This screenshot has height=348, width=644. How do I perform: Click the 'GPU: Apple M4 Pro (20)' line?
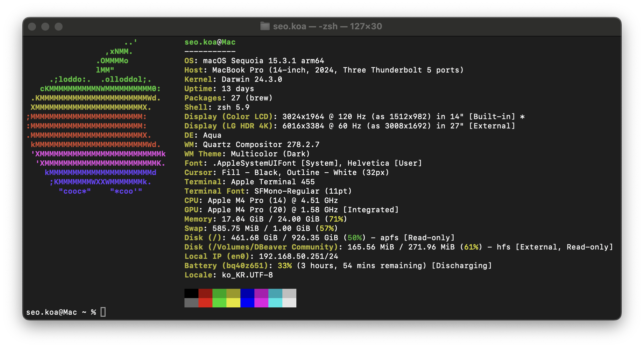[292, 210]
